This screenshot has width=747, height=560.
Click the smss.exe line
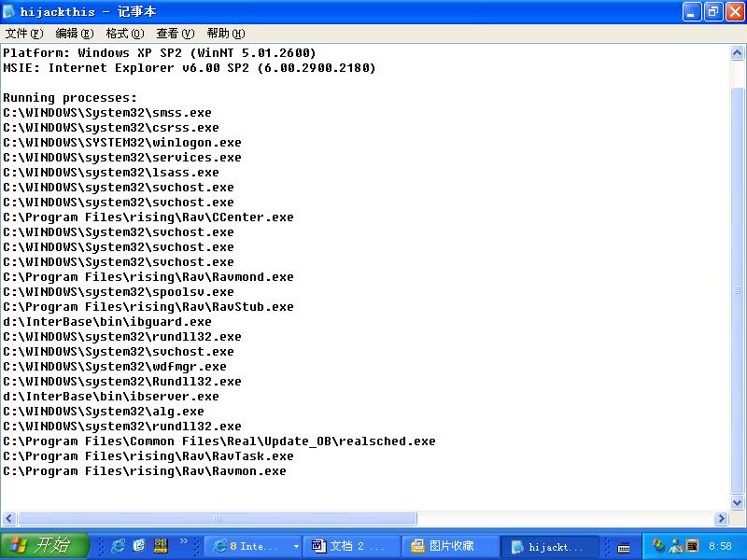point(107,112)
